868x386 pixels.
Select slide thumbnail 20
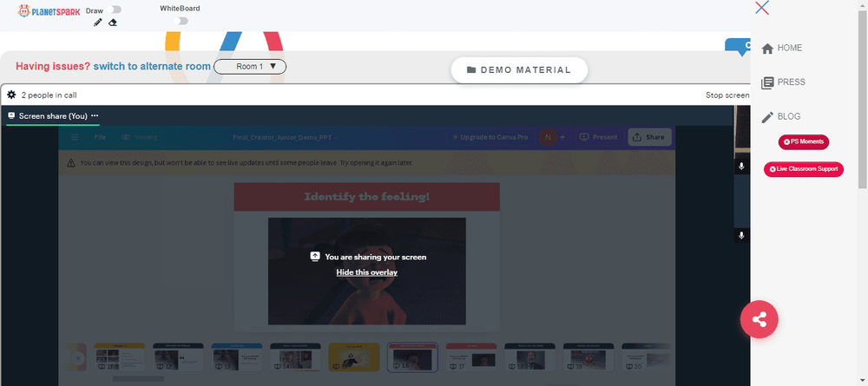click(648, 357)
